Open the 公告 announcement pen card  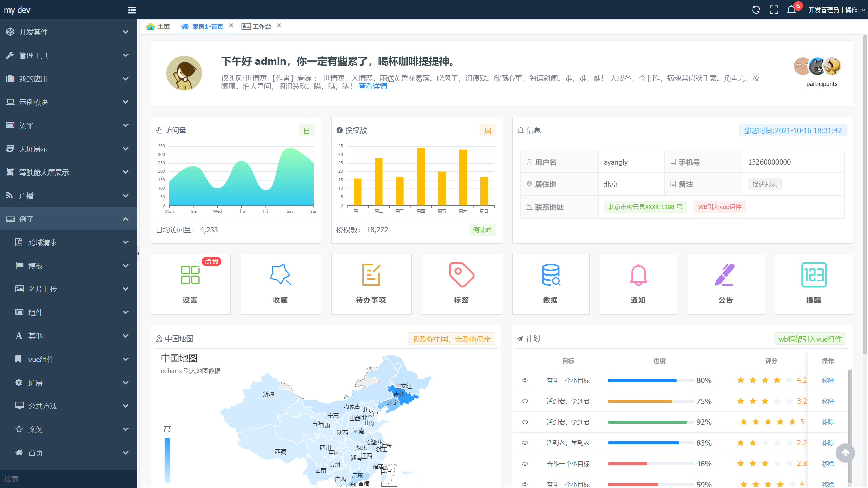pos(726,284)
